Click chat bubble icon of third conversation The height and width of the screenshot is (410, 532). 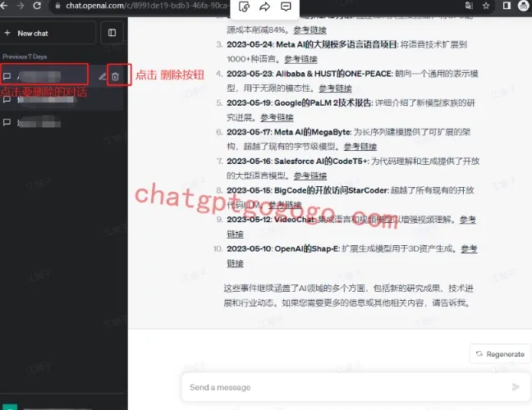pyautogui.click(x=7, y=122)
